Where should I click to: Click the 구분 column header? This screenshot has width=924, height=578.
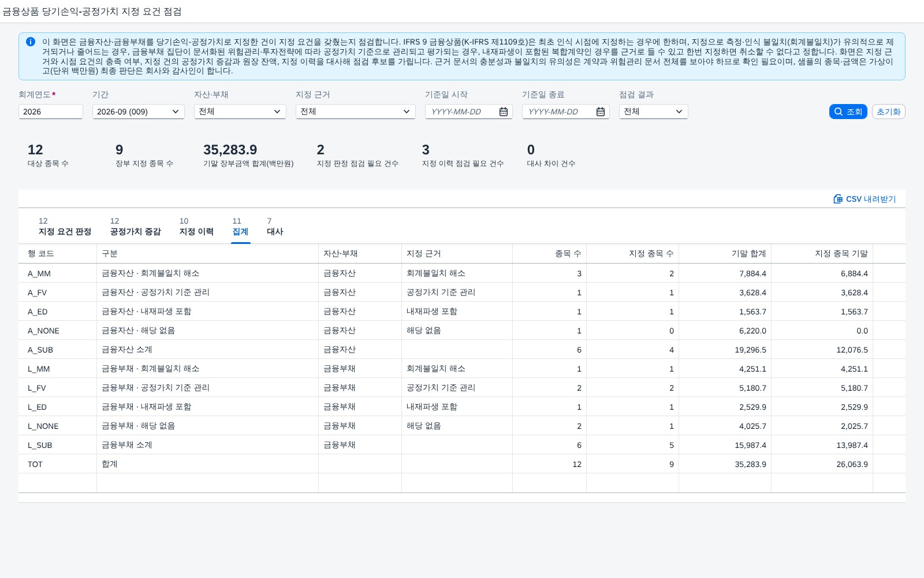click(x=208, y=254)
